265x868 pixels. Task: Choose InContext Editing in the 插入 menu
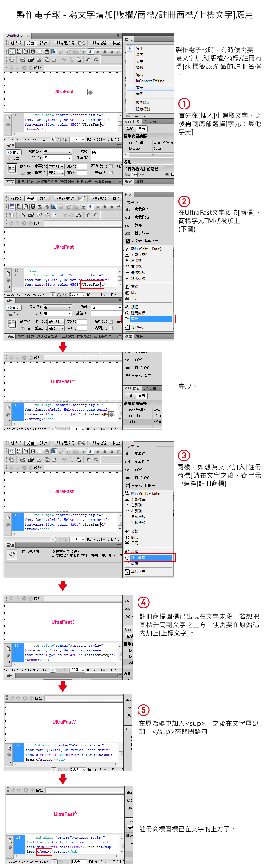point(150,81)
